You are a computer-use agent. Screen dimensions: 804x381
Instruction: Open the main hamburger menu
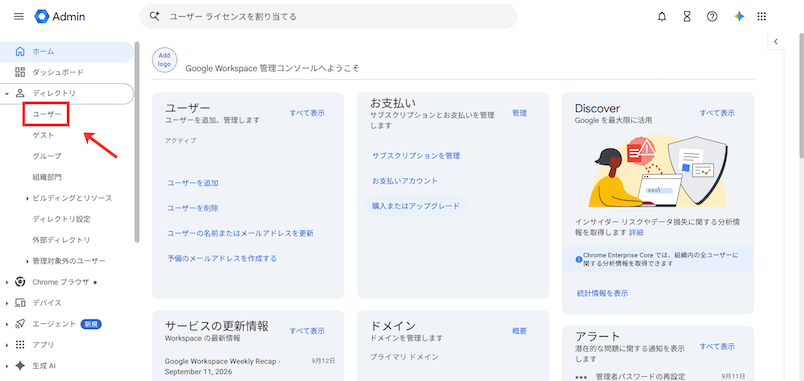[x=19, y=16]
